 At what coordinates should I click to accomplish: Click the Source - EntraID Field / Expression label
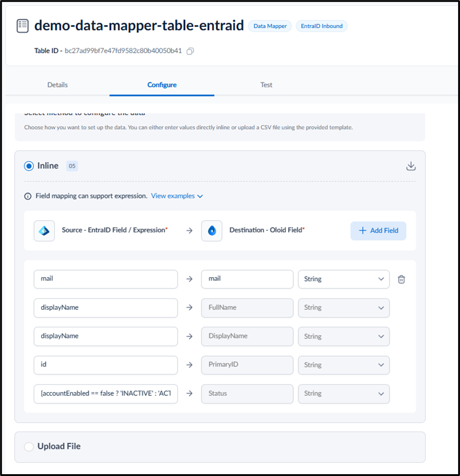pos(114,230)
